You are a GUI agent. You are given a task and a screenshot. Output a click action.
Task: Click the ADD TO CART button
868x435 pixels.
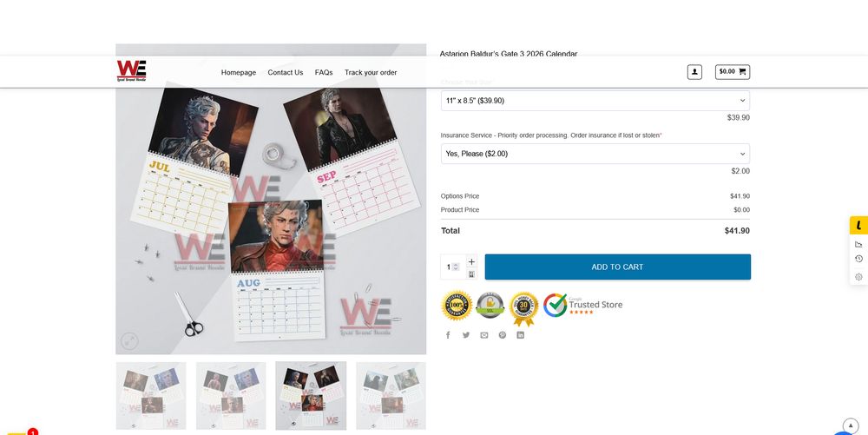point(618,267)
